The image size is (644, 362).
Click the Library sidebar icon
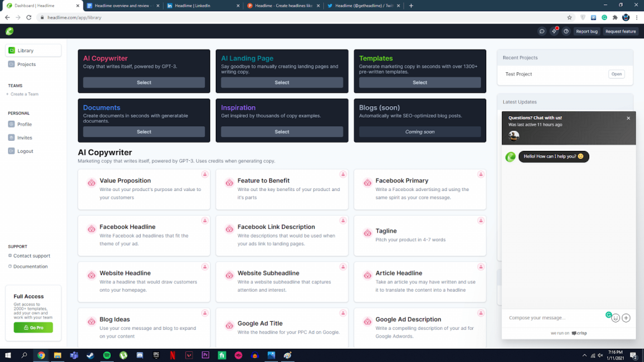tap(11, 50)
